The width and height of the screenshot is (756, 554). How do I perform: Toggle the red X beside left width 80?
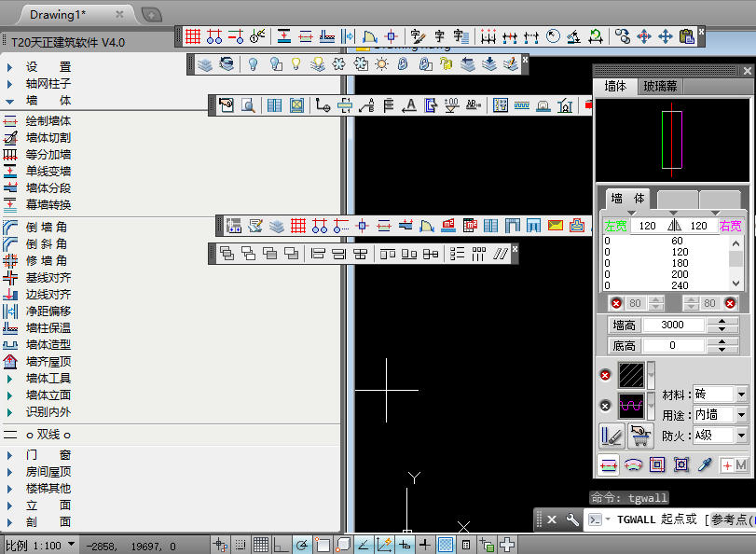pyautogui.click(x=616, y=303)
